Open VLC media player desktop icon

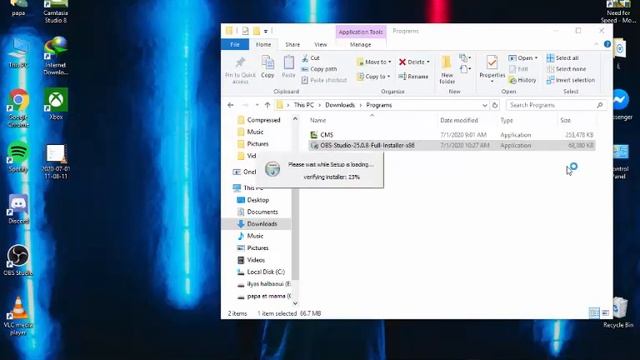pos(18,316)
